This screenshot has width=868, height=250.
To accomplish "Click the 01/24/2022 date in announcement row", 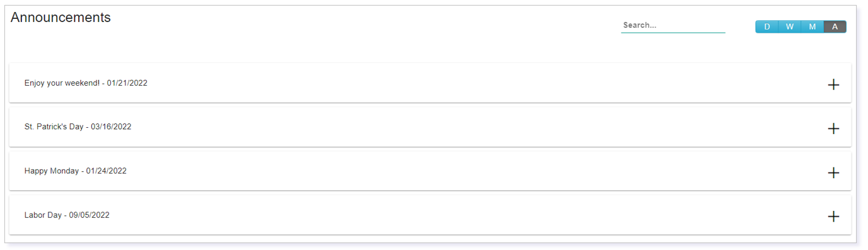I will 107,171.
